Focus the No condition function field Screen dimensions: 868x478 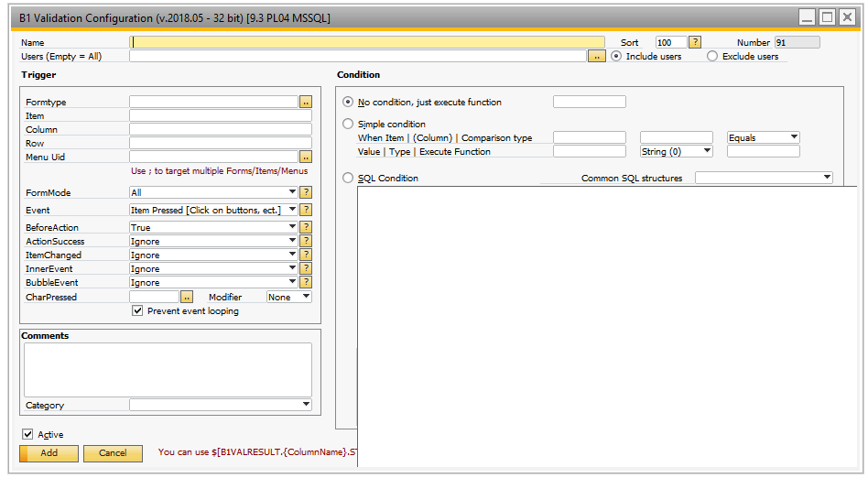[x=590, y=102]
